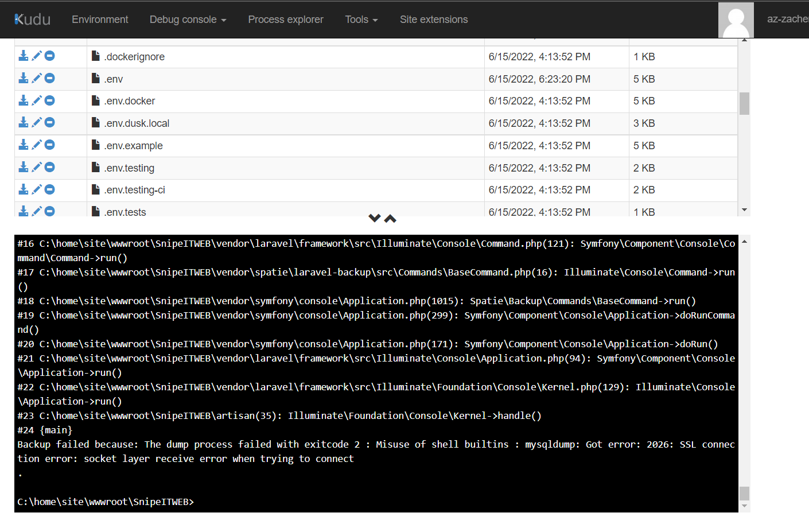
Task: Open the Debug console dropdown
Action: click(x=188, y=19)
